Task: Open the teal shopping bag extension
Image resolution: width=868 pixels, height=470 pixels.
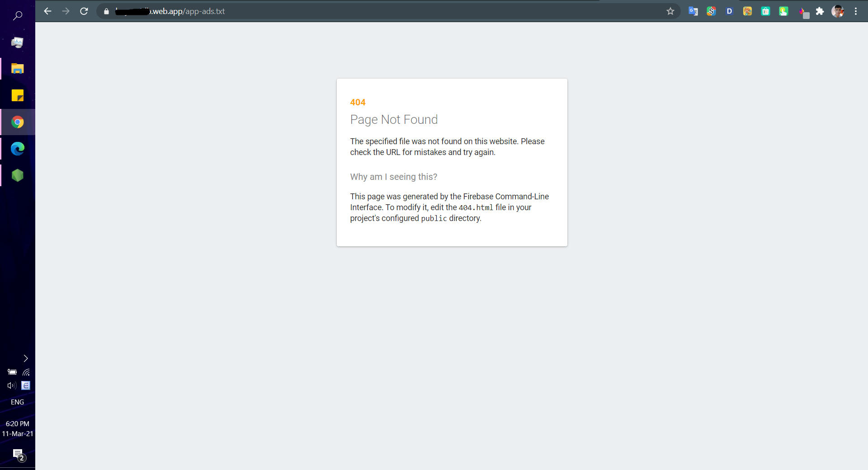Action: click(765, 11)
